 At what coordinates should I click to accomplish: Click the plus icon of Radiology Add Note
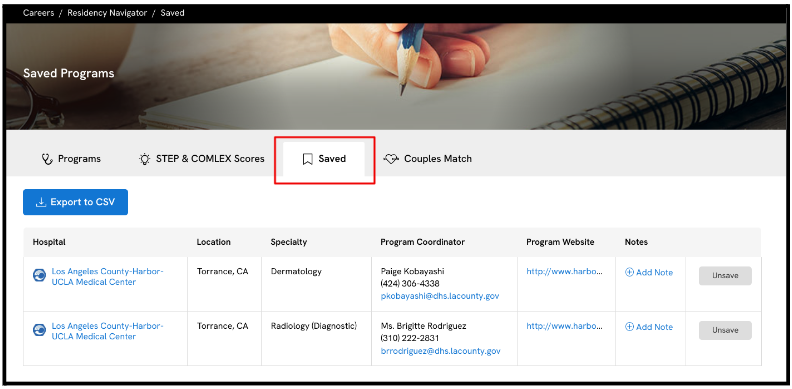pos(629,327)
